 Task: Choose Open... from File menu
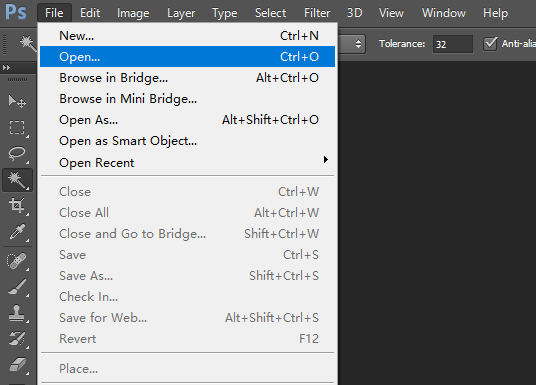point(187,56)
